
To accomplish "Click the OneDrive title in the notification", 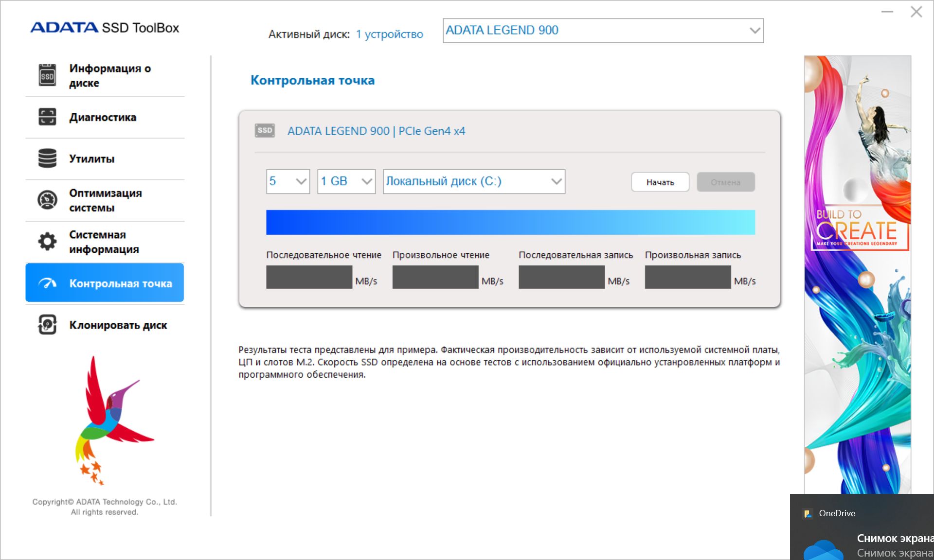I will pos(837,513).
